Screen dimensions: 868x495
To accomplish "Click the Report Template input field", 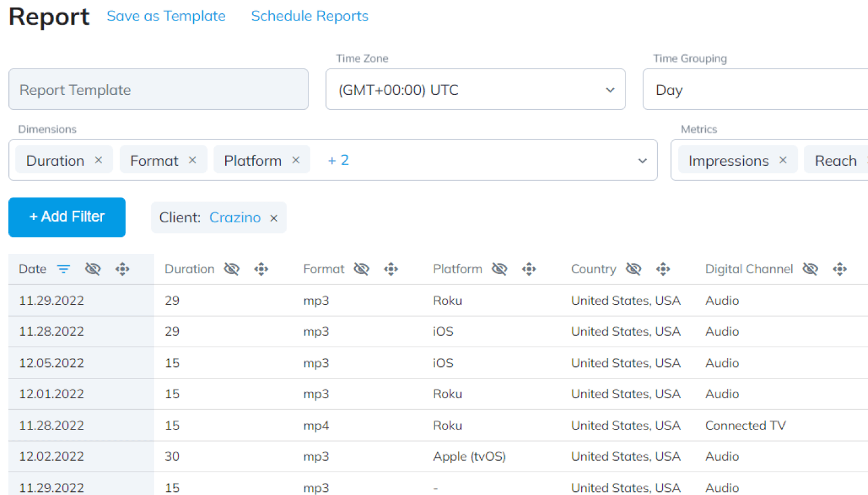I will pyautogui.click(x=158, y=89).
